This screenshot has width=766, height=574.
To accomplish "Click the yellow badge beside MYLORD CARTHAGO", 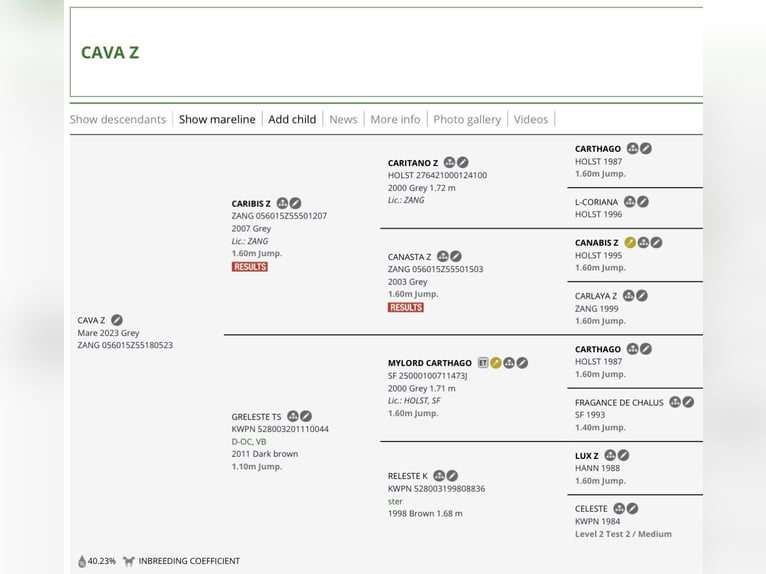I will click(496, 363).
